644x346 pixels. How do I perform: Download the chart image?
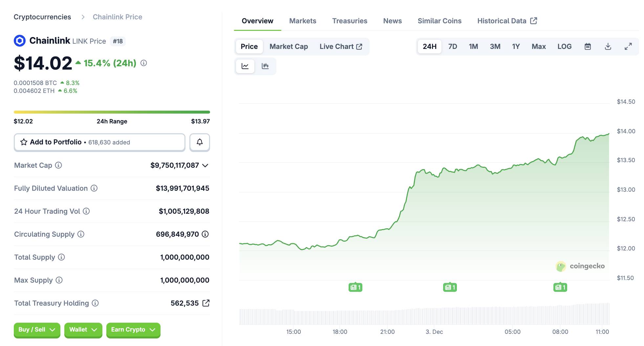(608, 46)
